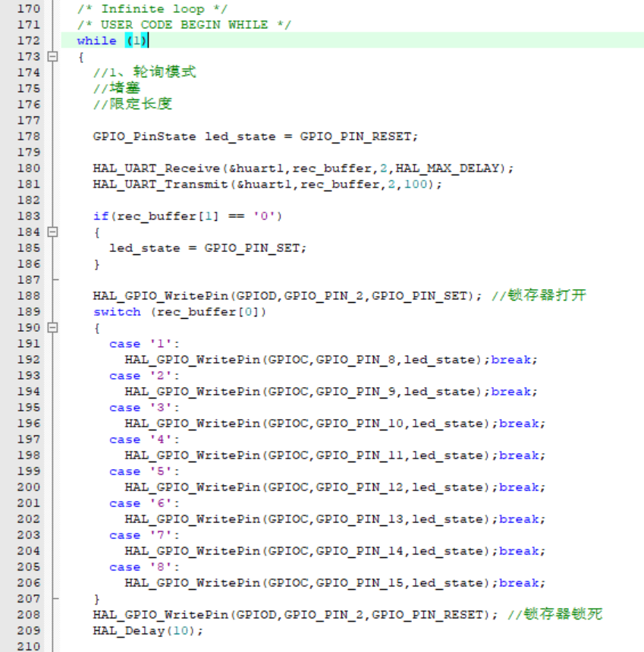The image size is (644, 652).
Task: Click 'GPIO_PIN_RESET' on line 208
Action: [427, 615]
